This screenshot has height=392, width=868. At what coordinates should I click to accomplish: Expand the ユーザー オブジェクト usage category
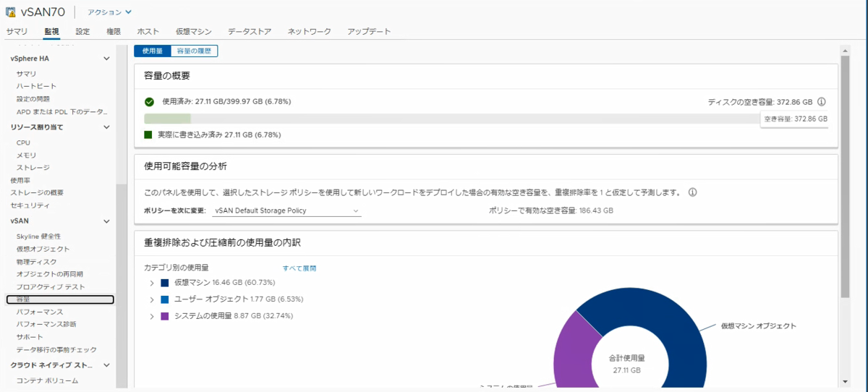click(x=152, y=299)
